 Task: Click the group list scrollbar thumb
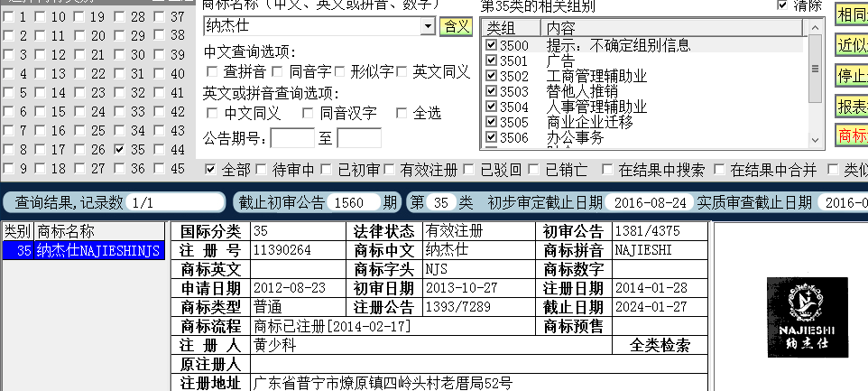[815, 69]
